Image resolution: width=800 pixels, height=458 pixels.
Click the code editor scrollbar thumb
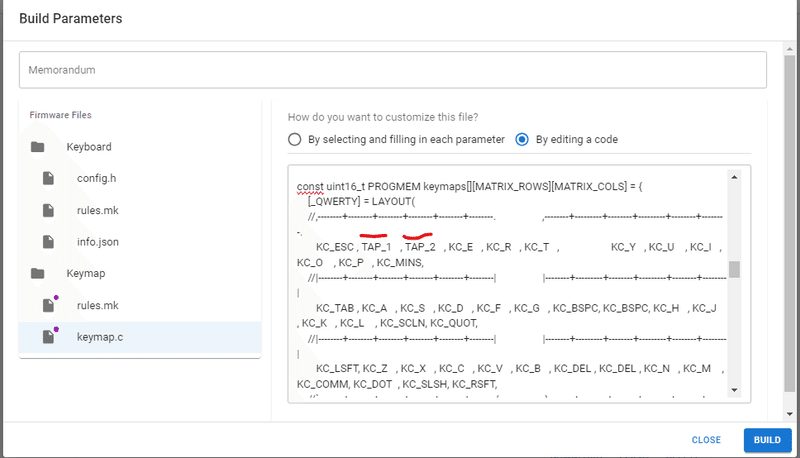(734, 269)
